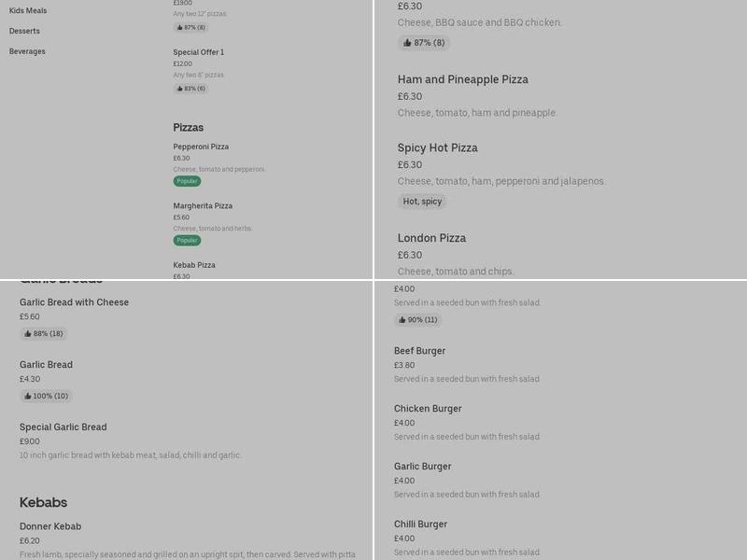Go to the Beverages category
The height and width of the screenshot is (560, 747).
[27, 51]
